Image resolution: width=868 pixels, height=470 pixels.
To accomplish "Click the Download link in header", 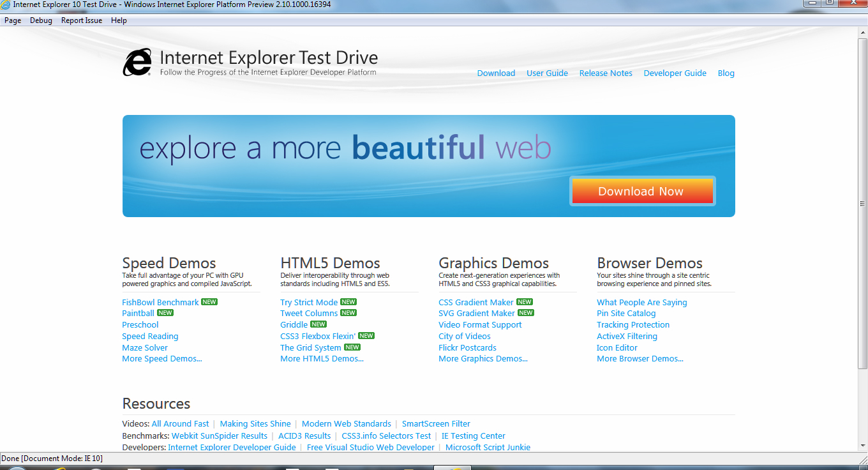I will pyautogui.click(x=496, y=73).
